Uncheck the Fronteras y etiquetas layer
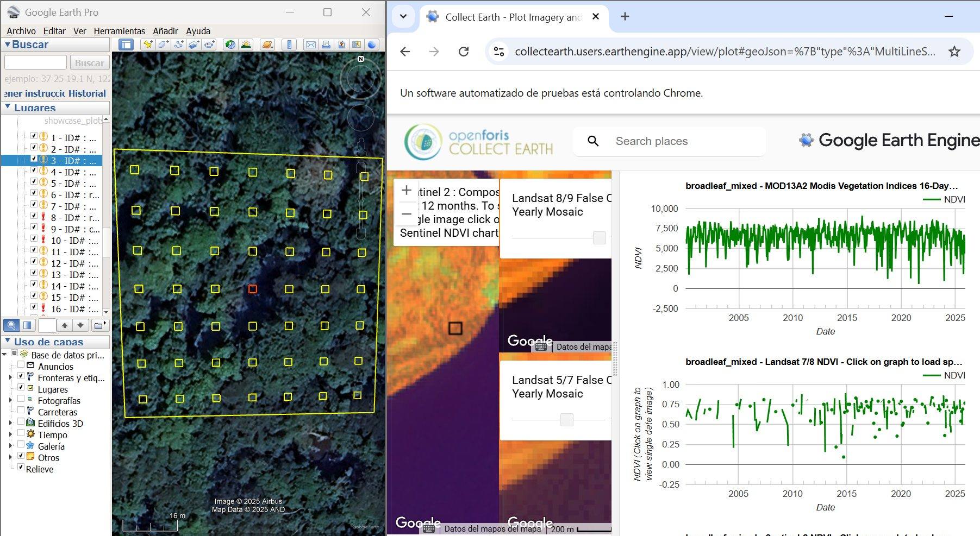The image size is (980, 536). point(21,376)
